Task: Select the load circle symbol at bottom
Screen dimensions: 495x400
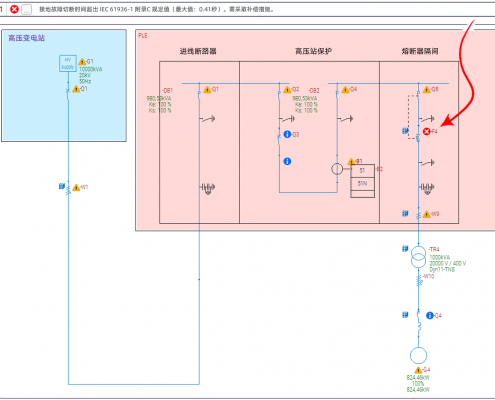Action: (x=418, y=355)
